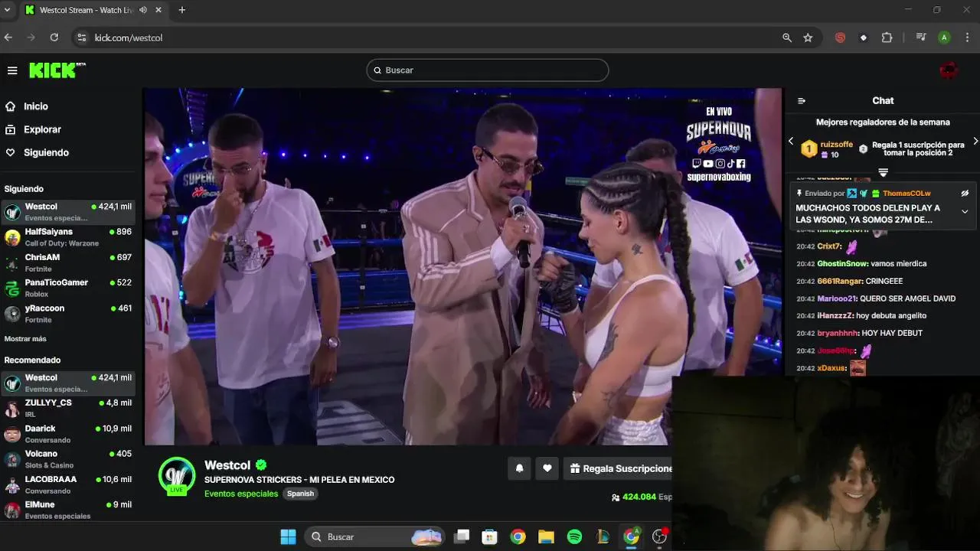
Task: Bookmark this page with the star
Action: [x=808, y=37]
